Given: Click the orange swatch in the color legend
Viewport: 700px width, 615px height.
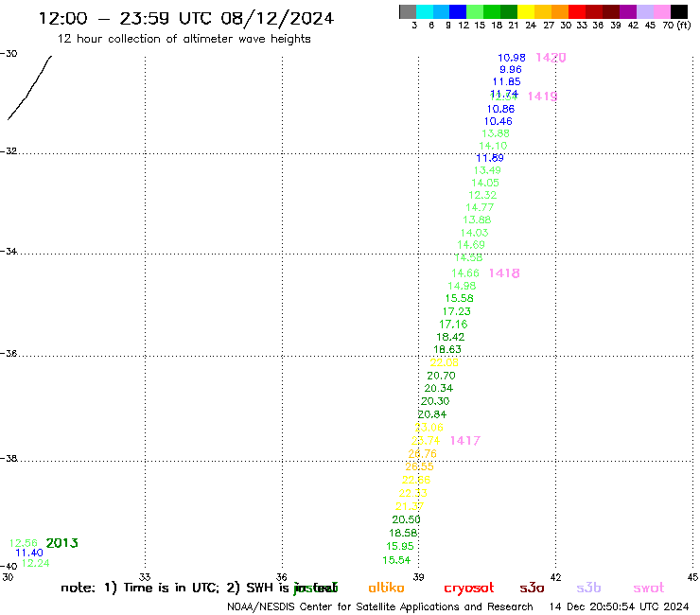Looking at the screenshot, I should (560, 11).
